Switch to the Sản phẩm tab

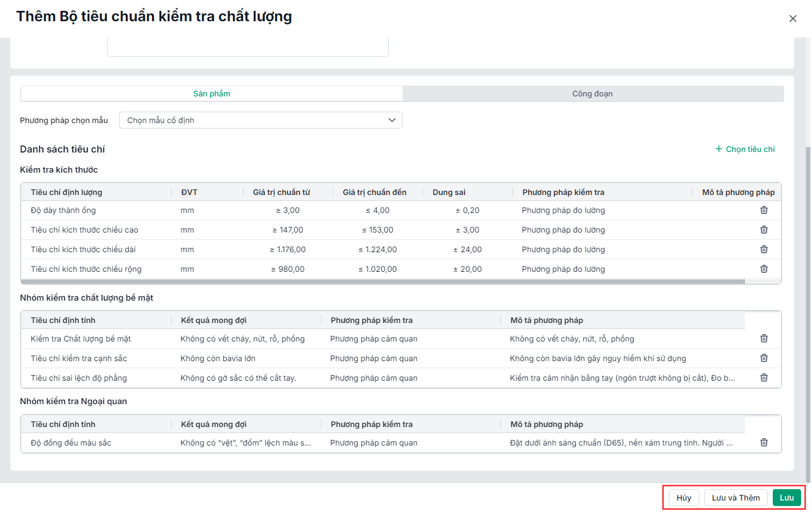pos(211,94)
